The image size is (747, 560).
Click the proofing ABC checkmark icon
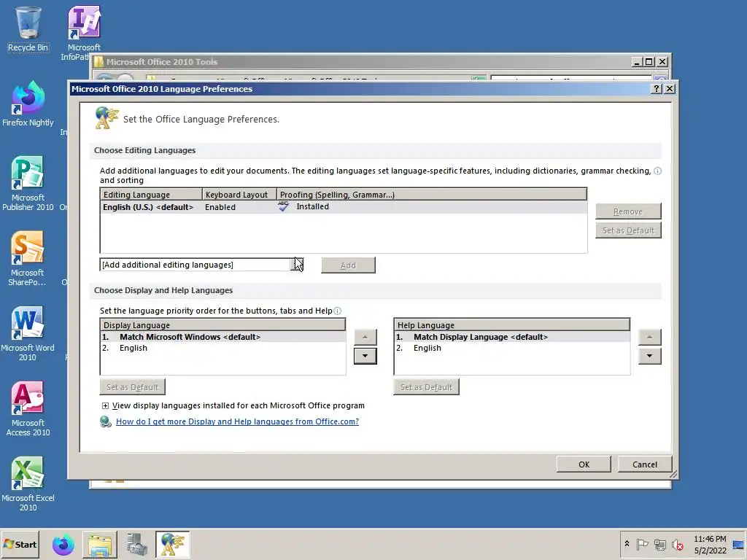pos(284,206)
